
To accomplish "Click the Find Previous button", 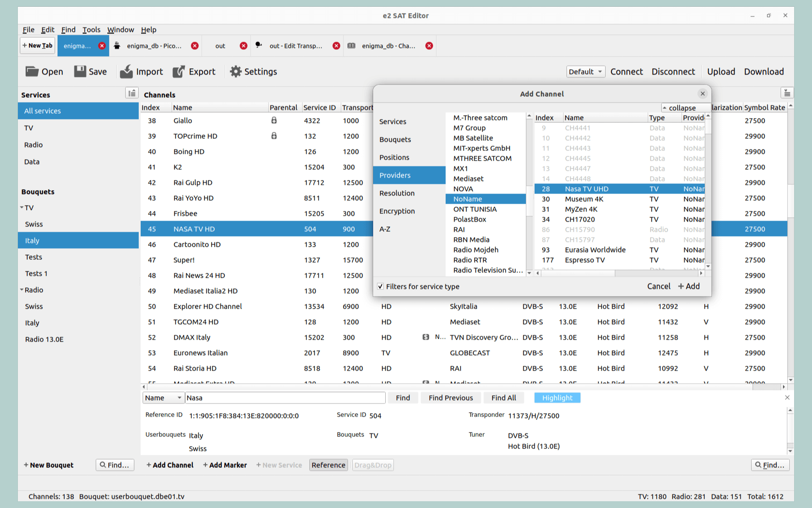I will click(450, 398).
